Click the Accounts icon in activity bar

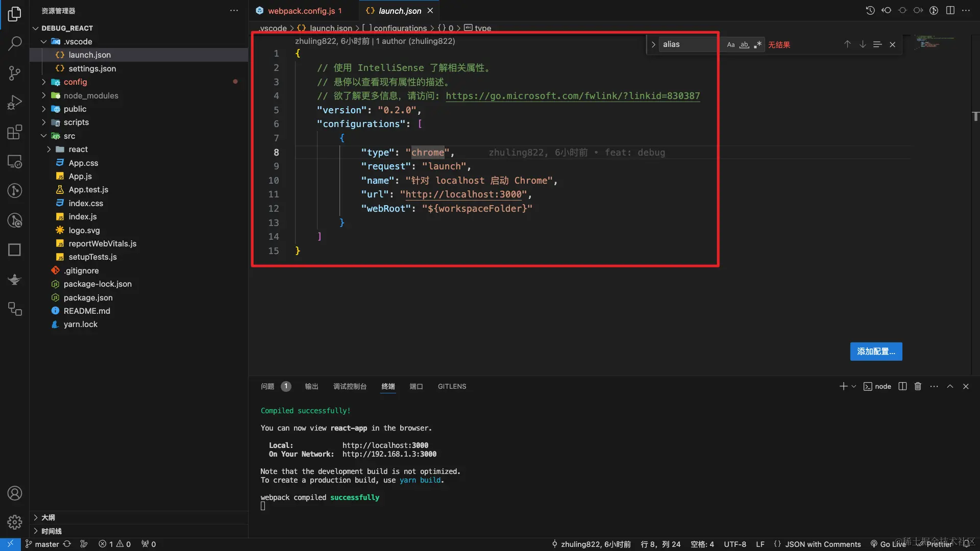coord(15,493)
